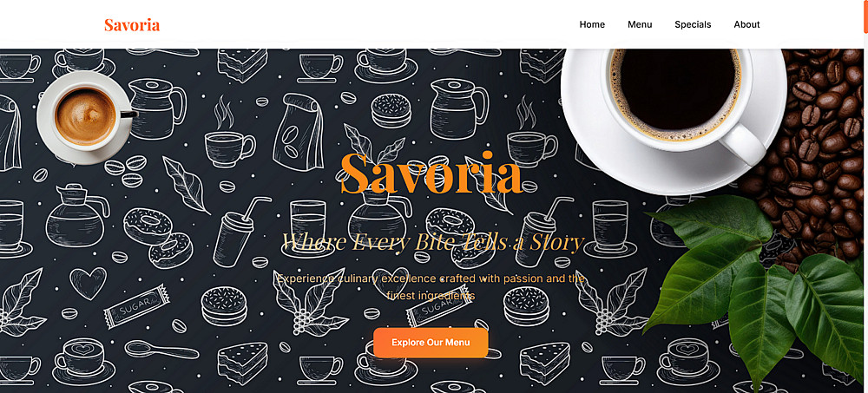
Task: Click the heart doodle left of the sugar packet
Action: coord(88,282)
